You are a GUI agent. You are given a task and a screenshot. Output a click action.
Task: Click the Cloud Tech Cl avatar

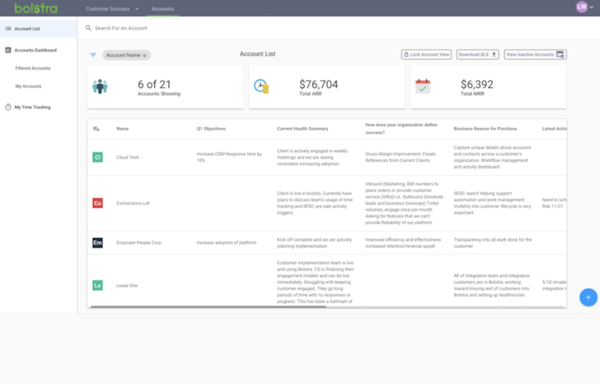click(98, 157)
